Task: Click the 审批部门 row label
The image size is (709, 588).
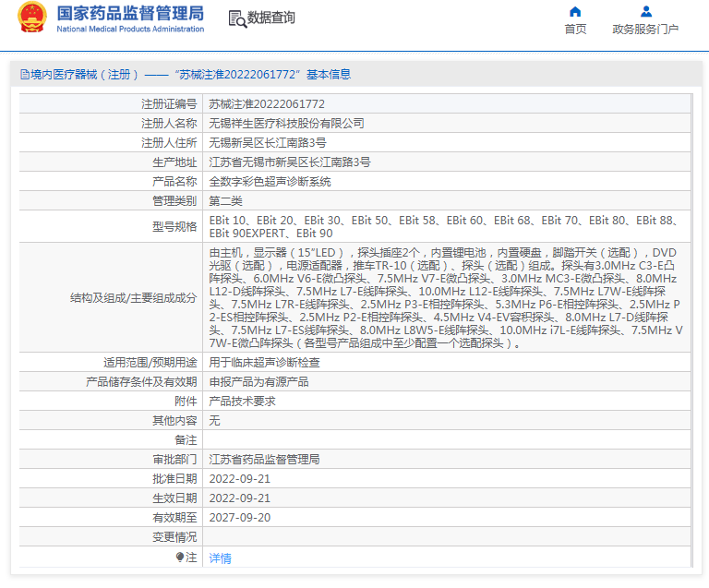Action: coord(174,460)
